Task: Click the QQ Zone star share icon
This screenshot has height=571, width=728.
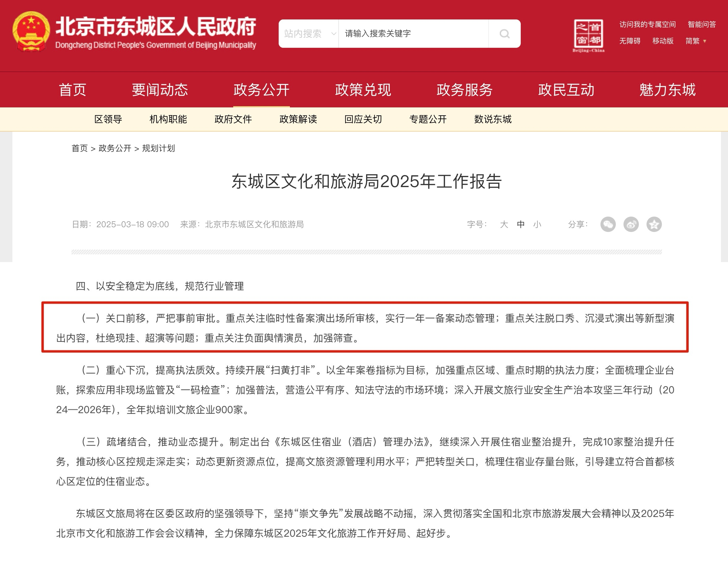Action: pos(654,224)
